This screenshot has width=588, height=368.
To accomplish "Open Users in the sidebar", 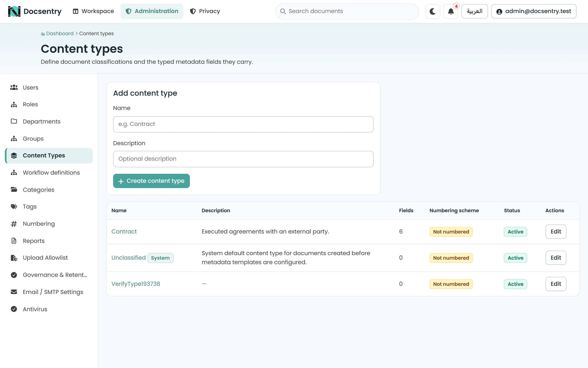I will (49, 87).
